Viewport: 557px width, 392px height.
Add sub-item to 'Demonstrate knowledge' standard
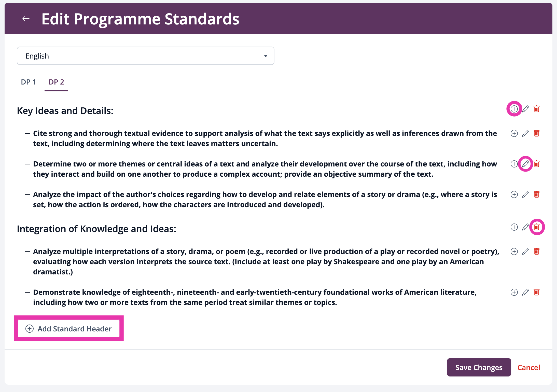click(514, 292)
